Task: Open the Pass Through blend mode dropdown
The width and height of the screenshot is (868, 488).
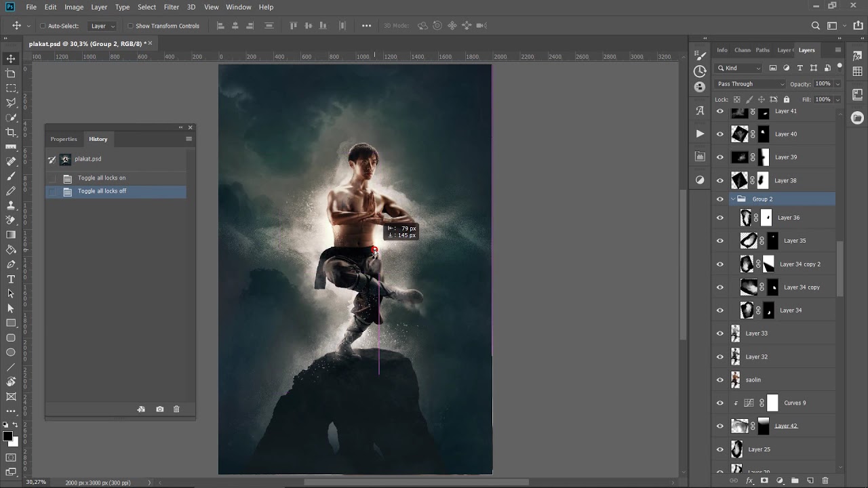Action: point(751,84)
